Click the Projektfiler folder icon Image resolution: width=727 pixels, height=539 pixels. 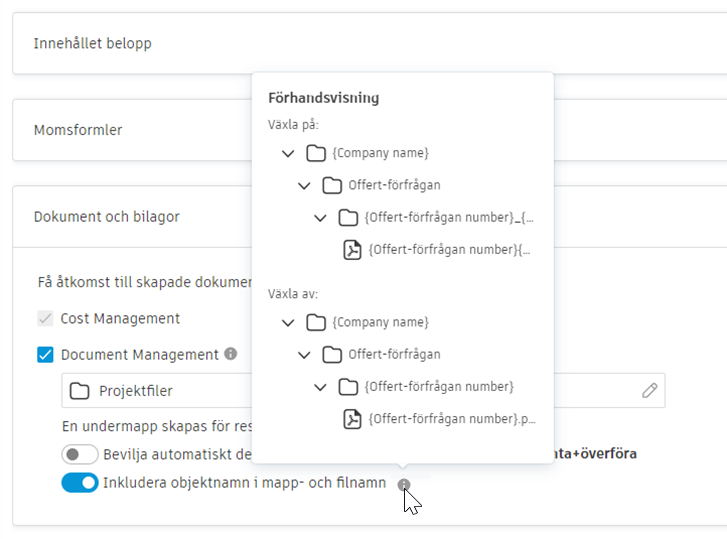tap(80, 390)
